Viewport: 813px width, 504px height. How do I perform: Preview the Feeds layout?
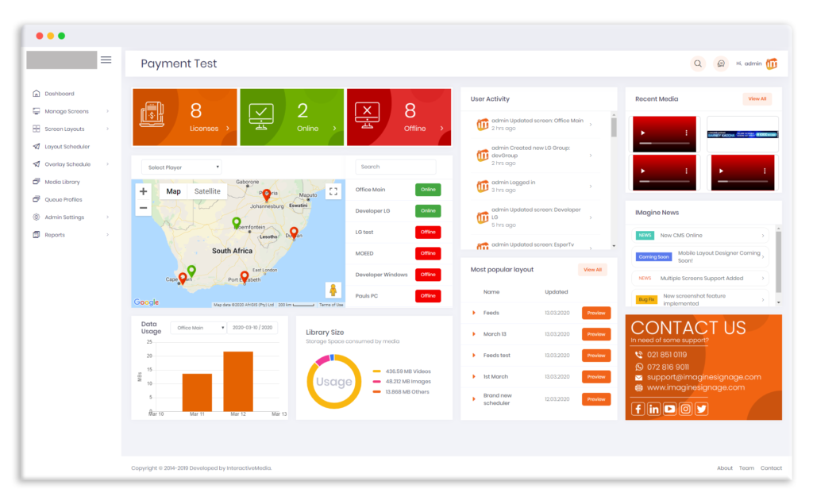(595, 313)
